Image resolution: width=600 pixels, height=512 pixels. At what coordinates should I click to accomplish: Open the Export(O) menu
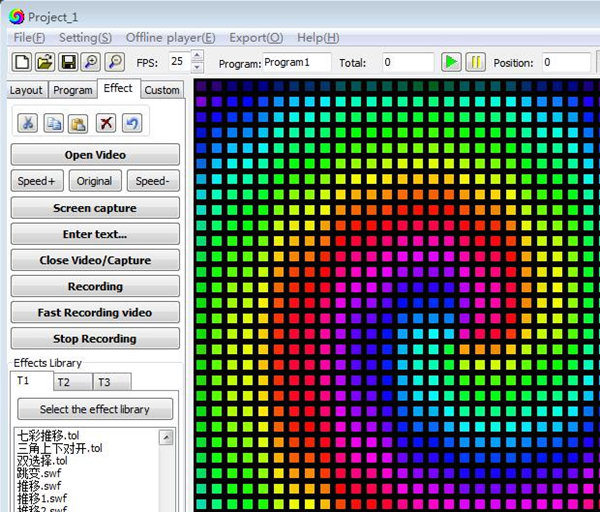[x=256, y=38]
